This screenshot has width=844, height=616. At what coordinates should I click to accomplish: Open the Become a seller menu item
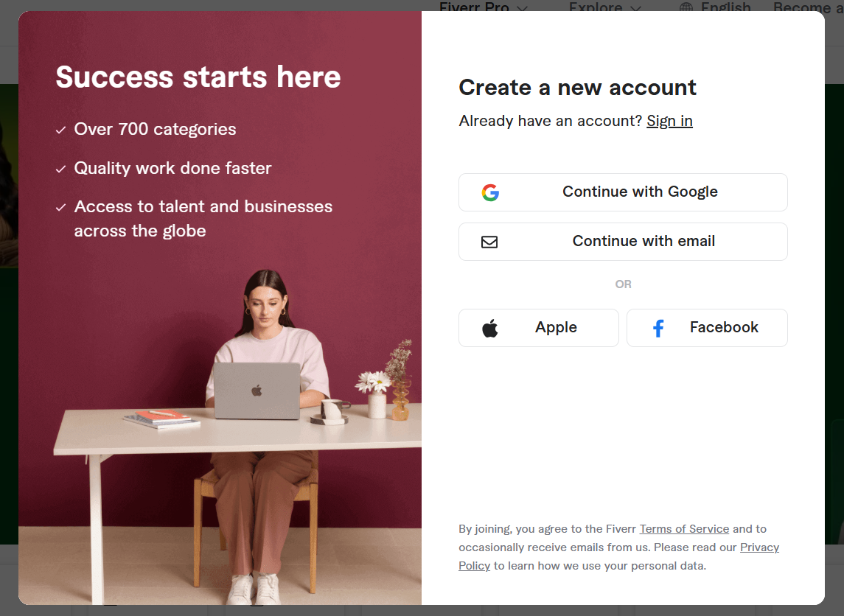[808, 7]
